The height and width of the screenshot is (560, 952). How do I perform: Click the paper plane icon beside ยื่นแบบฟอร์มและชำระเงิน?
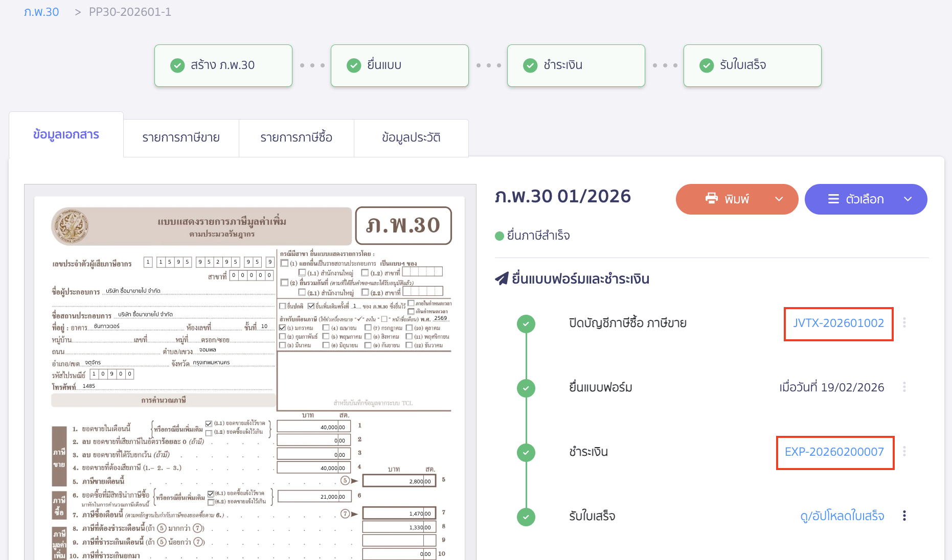[503, 278]
